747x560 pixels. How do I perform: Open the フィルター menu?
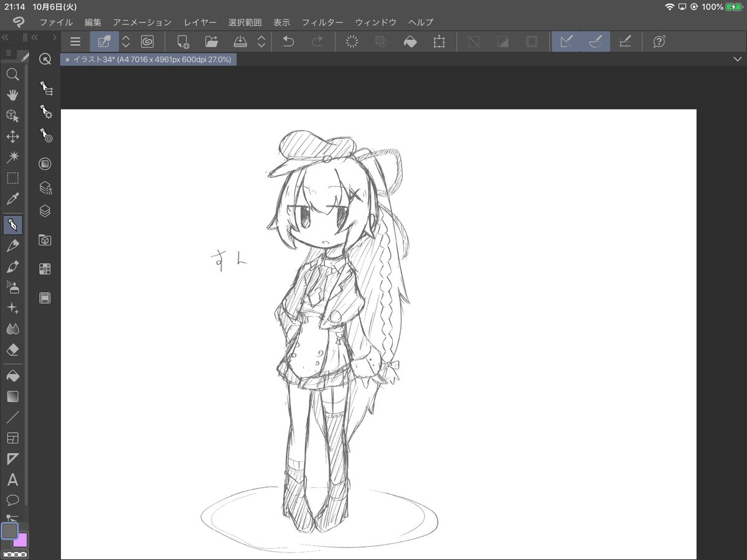pos(322,22)
